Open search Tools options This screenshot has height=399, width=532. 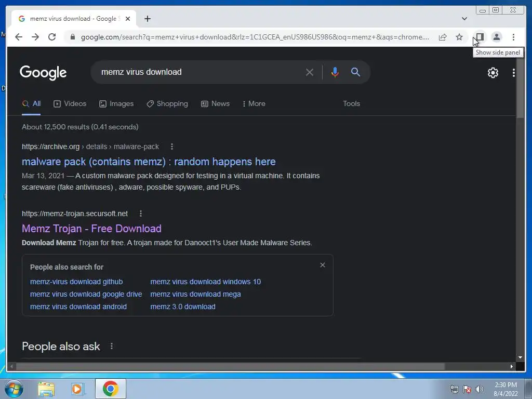click(x=351, y=104)
